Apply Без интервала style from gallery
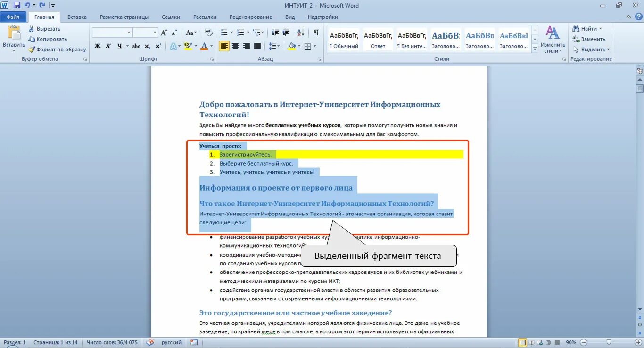Viewport: 644px width, 348px height. coord(412,40)
